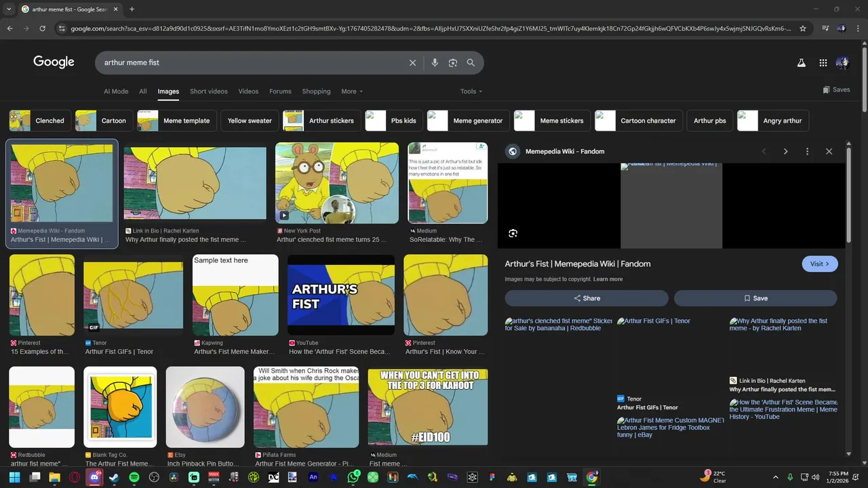Screen dimensions: 868x488
Task: Search inside image with the lens icon
Action: click(513, 233)
